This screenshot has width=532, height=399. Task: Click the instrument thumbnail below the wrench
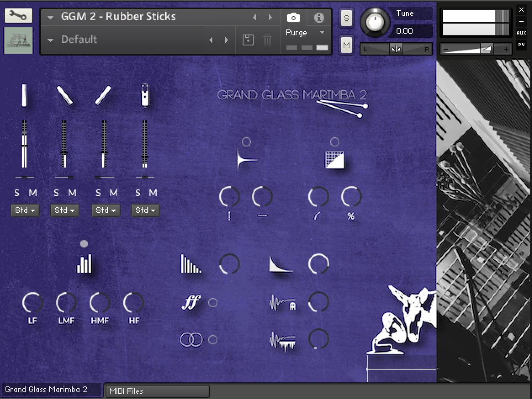pos(19,40)
